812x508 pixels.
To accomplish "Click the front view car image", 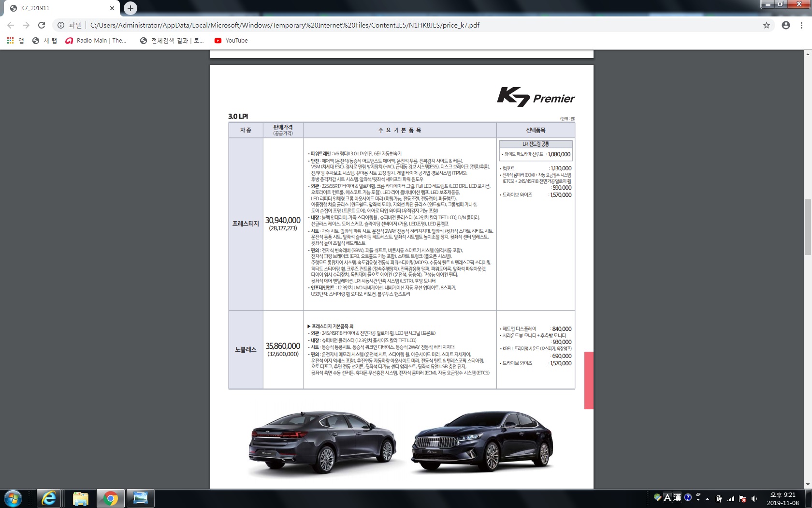I will point(482,441).
